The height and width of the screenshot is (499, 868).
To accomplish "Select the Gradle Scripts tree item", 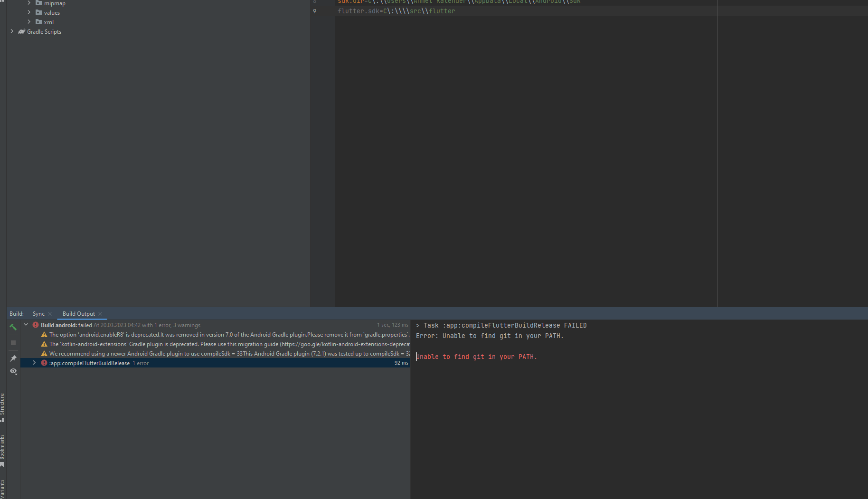I will click(x=44, y=32).
